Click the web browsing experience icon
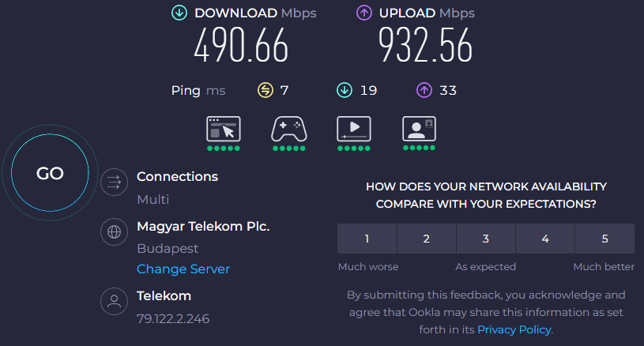This screenshot has width=644, height=346. pos(224,129)
